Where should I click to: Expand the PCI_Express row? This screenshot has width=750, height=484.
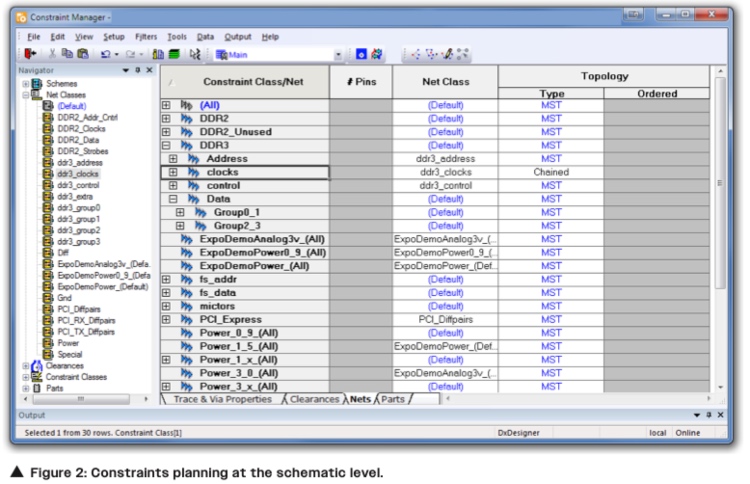coord(166,319)
